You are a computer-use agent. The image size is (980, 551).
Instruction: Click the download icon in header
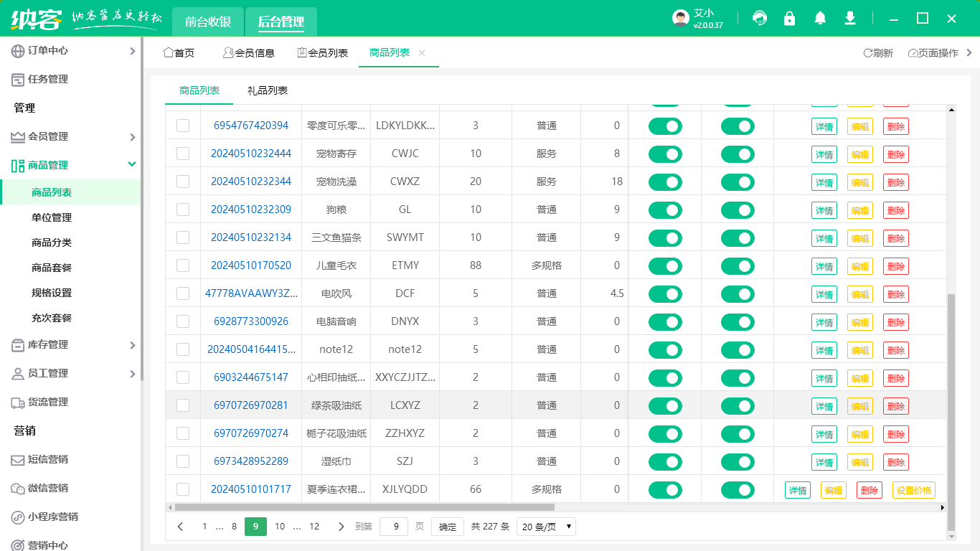coord(850,19)
